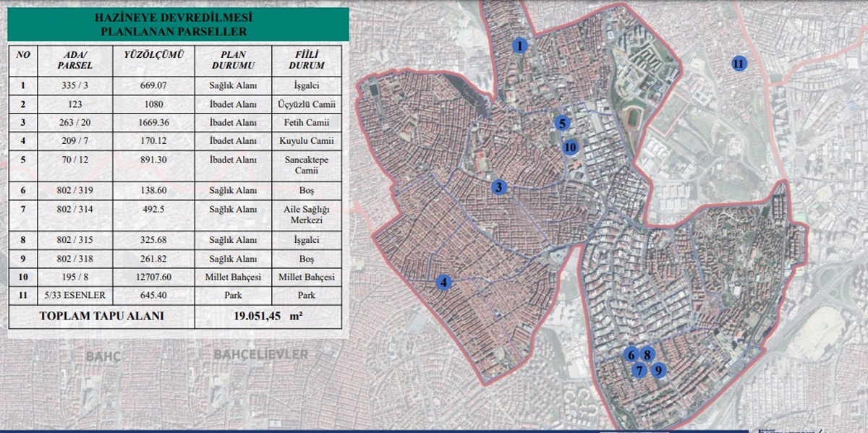Select the PLAN DURUMU column header
The height and width of the screenshot is (433, 868).
pyautogui.click(x=233, y=60)
